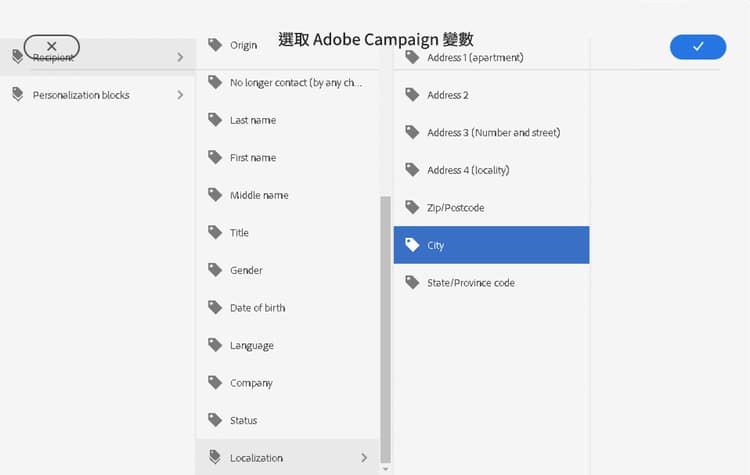Click the middle column vertical scrollbar thumb
The image size is (750, 475).
coord(386,330)
